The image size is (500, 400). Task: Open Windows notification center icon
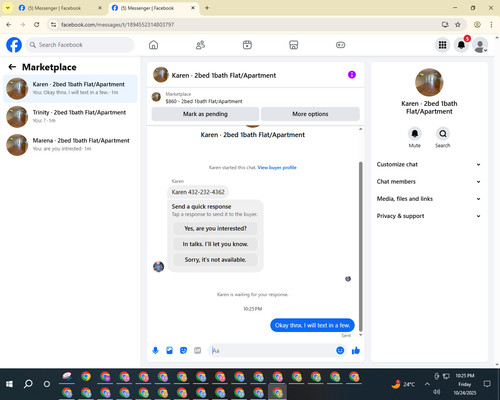pyautogui.click(x=487, y=384)
